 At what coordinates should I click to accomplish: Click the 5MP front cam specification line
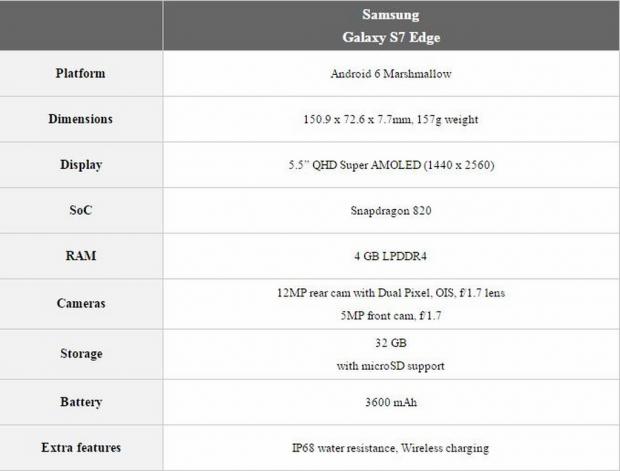click(390, 313)
